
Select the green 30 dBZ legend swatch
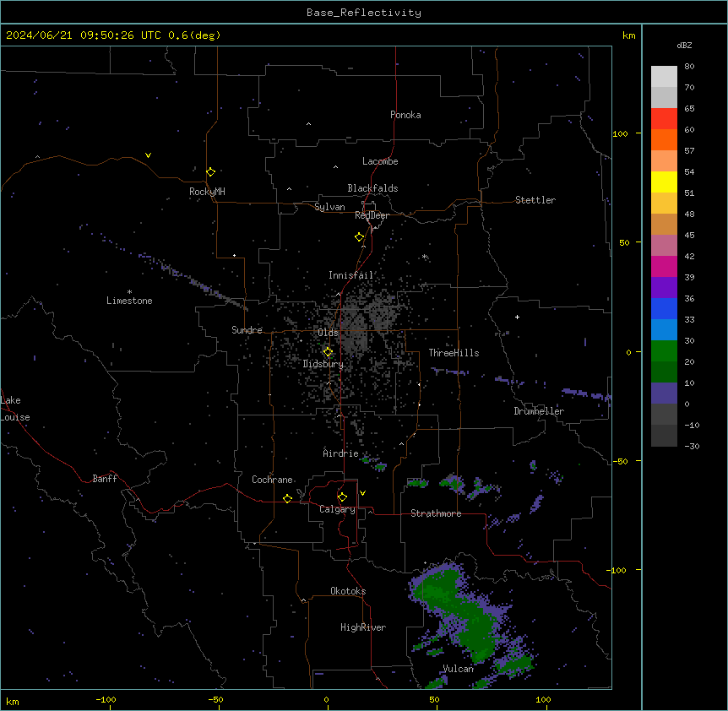pos(664,351)
